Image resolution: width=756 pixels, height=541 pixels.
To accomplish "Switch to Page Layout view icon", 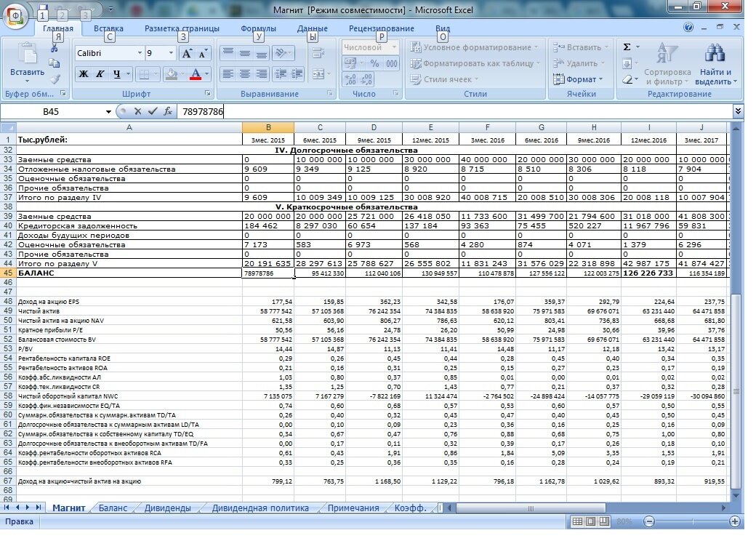I will [590, 521].
